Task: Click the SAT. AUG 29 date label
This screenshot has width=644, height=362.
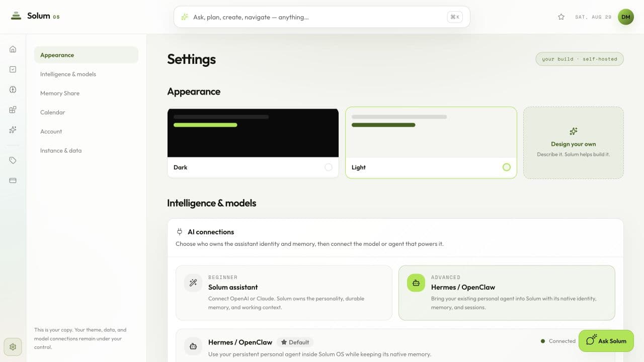Action: pos(593,17)
